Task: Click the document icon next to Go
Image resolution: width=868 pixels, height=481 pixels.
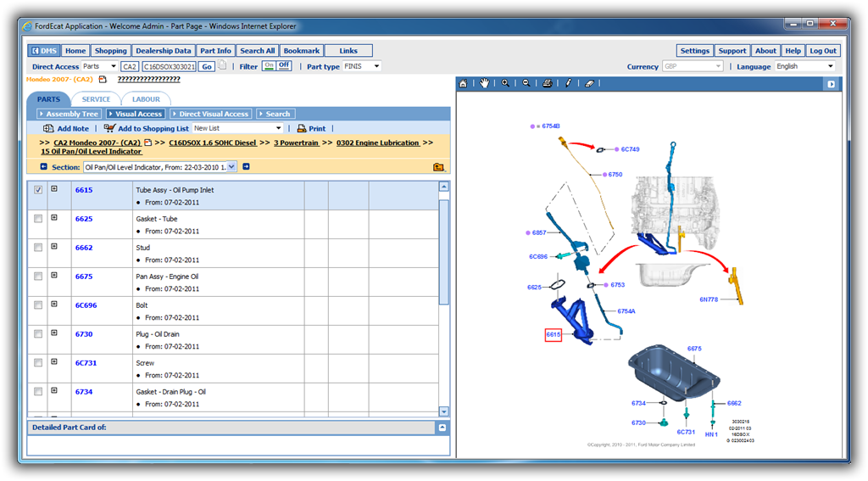Action: pos(222,65)
